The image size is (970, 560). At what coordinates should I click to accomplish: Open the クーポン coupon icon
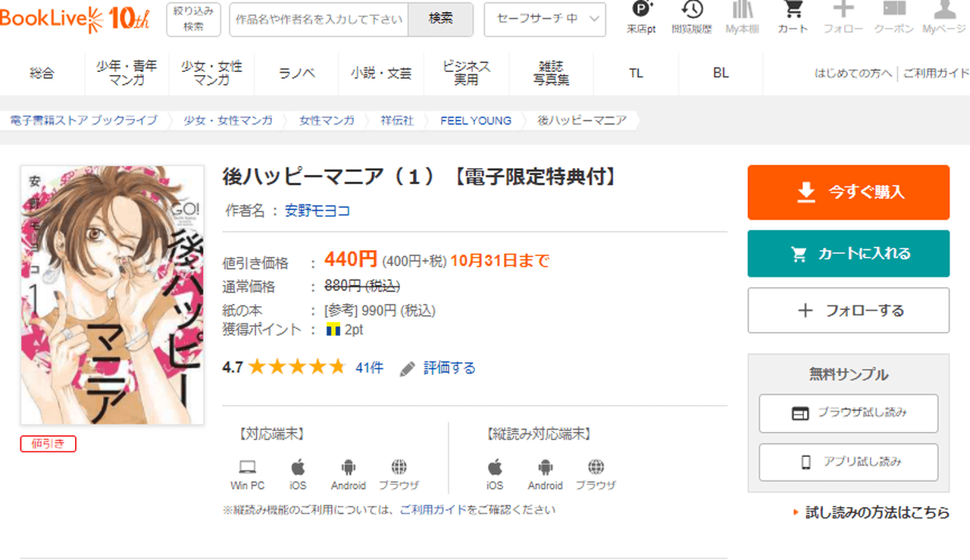894,11
